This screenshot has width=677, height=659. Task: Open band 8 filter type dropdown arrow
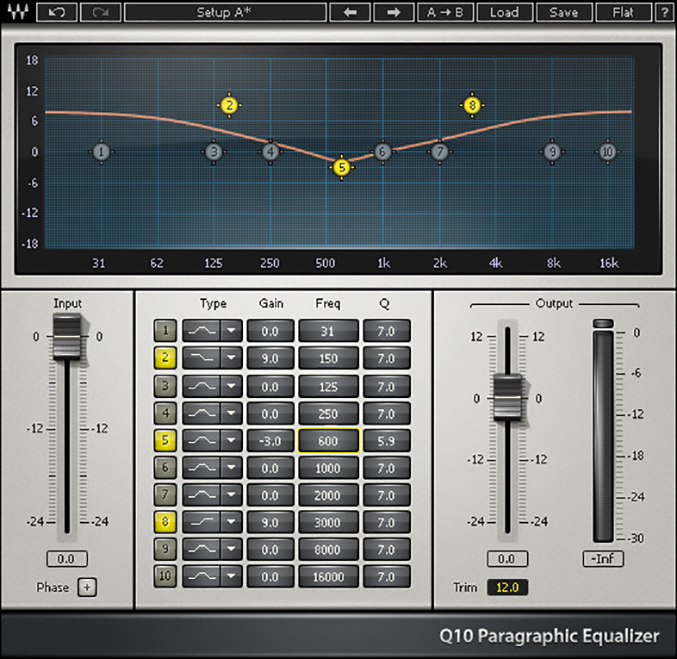point(231,522)
